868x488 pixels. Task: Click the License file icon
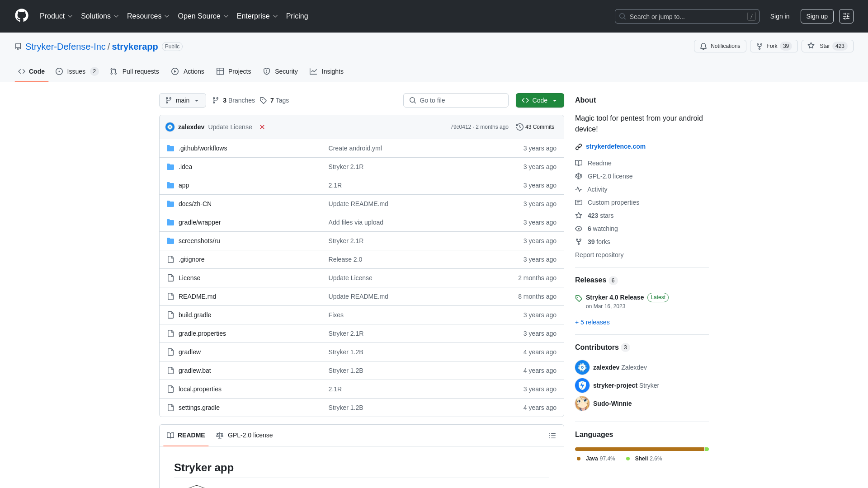click(170, 278)
